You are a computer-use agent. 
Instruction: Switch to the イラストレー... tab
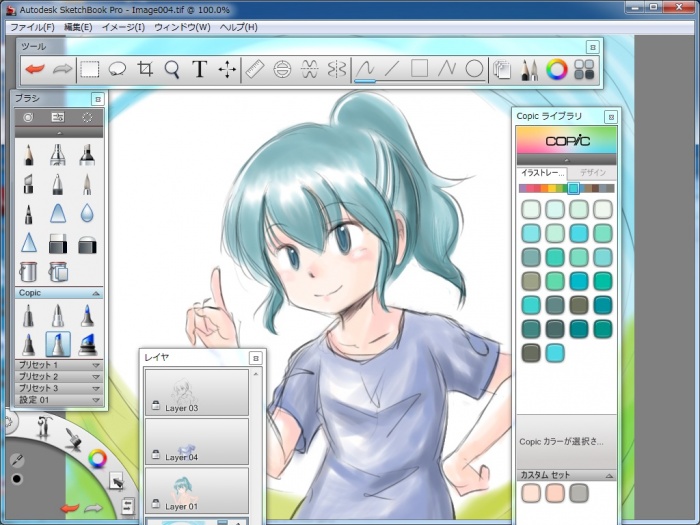click(542, 173)
